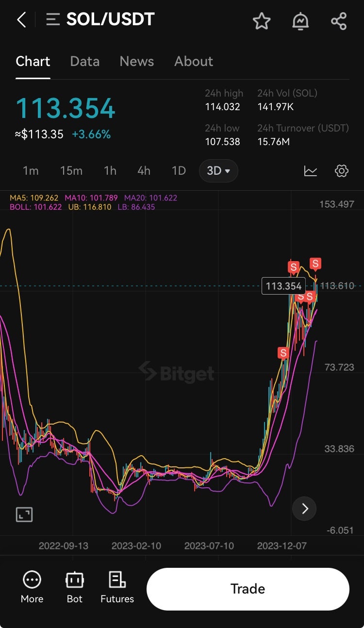
Task: Tap the 24h Vol value 141.97K
Action: click(x=275, y=107)
